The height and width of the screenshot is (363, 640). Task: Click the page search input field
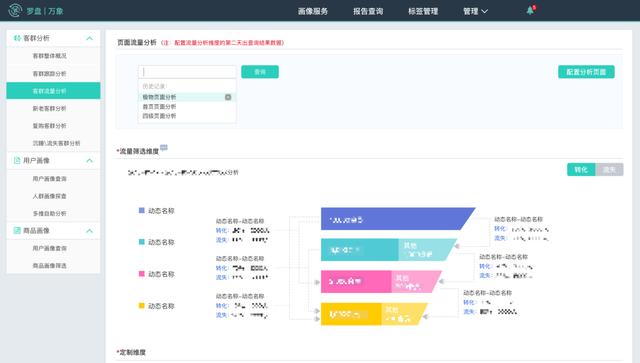[187, 72]
